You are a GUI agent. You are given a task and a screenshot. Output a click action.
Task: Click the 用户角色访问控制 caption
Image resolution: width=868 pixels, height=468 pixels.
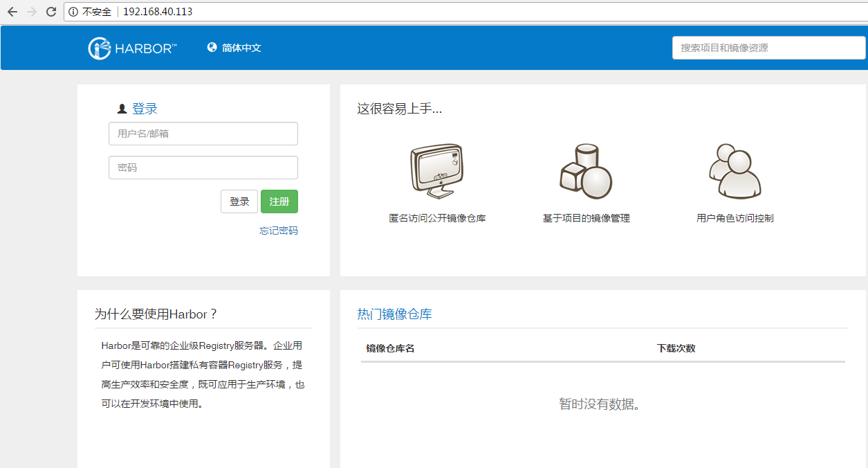click(x=735, y=218)
